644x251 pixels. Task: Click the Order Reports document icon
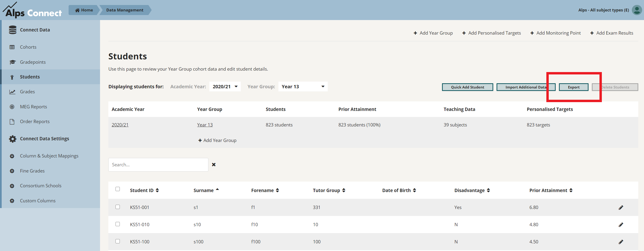(12, 121)
